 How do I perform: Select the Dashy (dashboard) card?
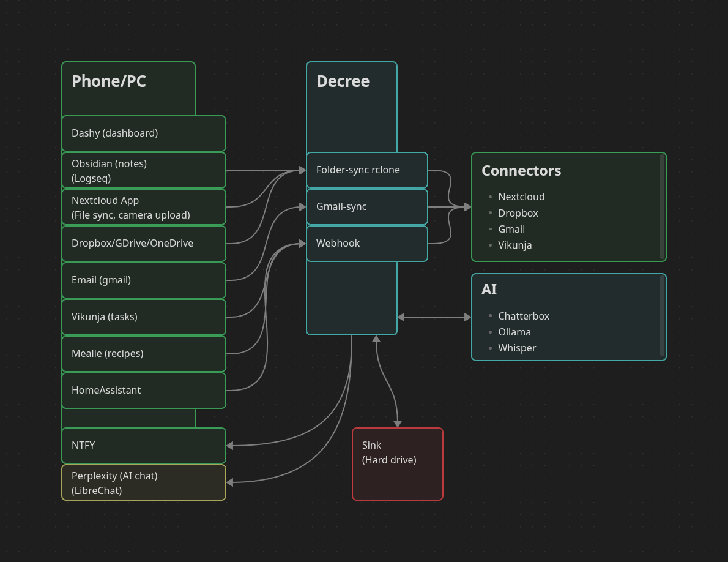tap(143, 133)
